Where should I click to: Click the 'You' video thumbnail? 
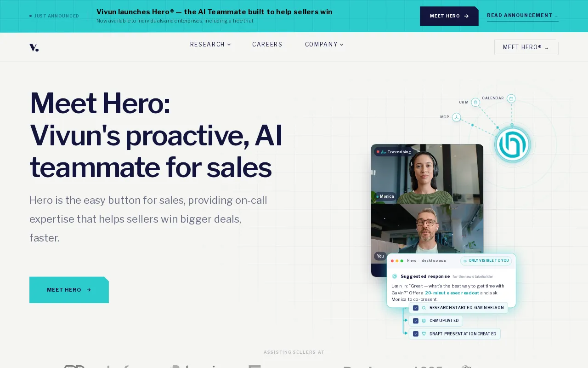(x=427, y=234)
